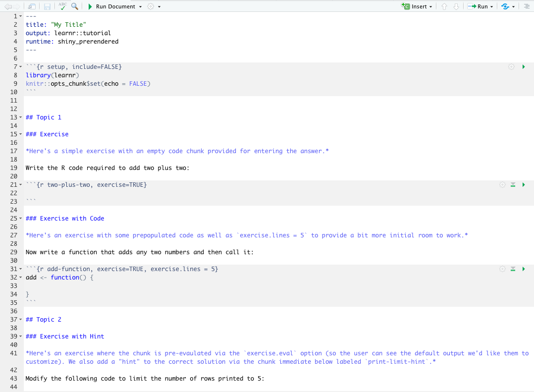Open the Insert chunk dropdown arrow
The width and height of the screenshot is (534, 392).
pos(431,7)
